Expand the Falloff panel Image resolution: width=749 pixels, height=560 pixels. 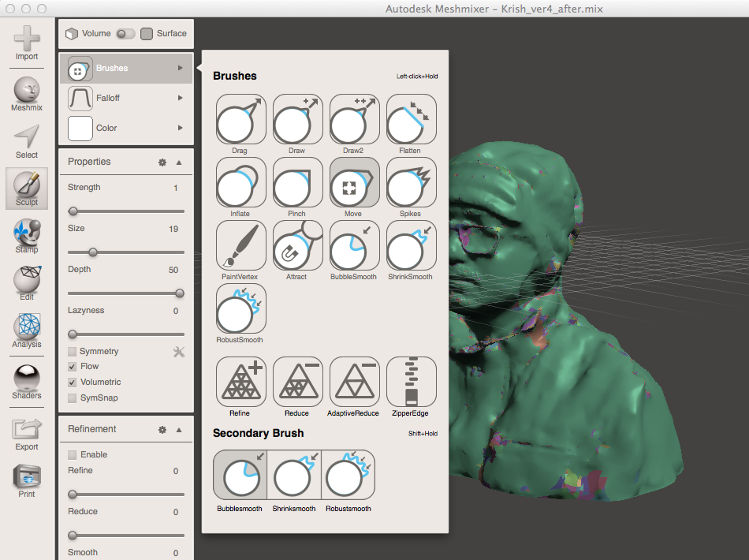pos(126,99)
